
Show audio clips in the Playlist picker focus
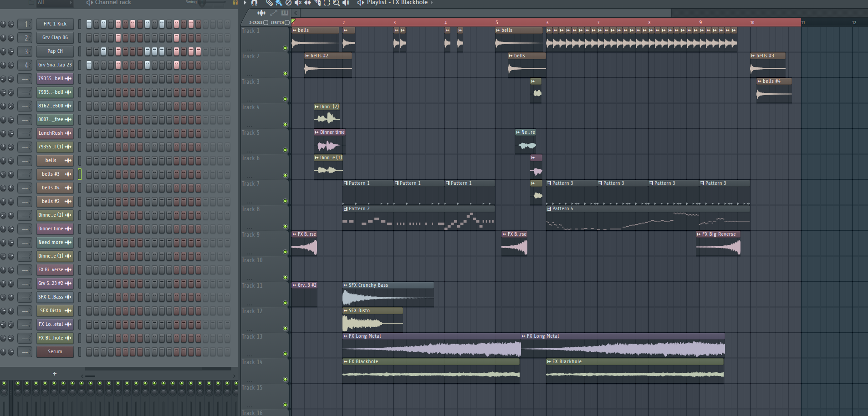pos(261,13)
